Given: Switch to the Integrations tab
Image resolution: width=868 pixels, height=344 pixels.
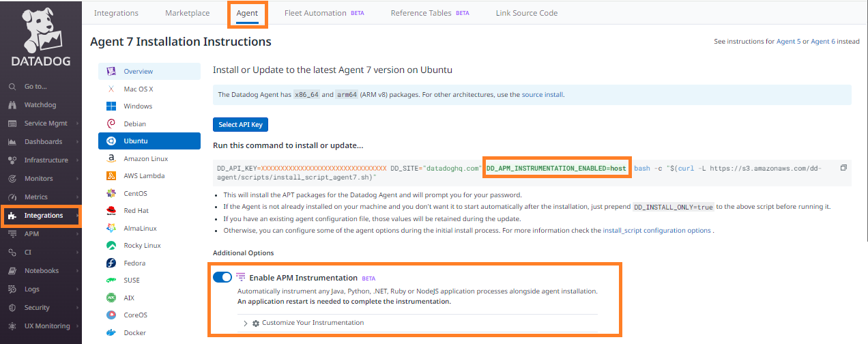Looking at the screenshot, I should [116, 13].
